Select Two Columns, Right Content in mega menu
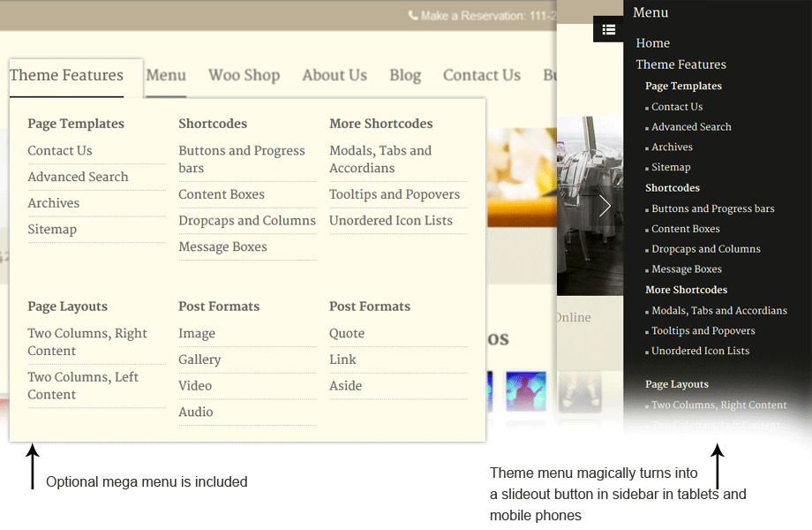 (87, 342)
